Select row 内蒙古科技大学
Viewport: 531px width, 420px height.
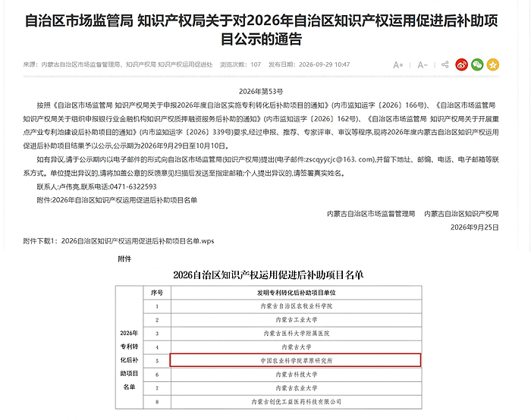(297, 375)
